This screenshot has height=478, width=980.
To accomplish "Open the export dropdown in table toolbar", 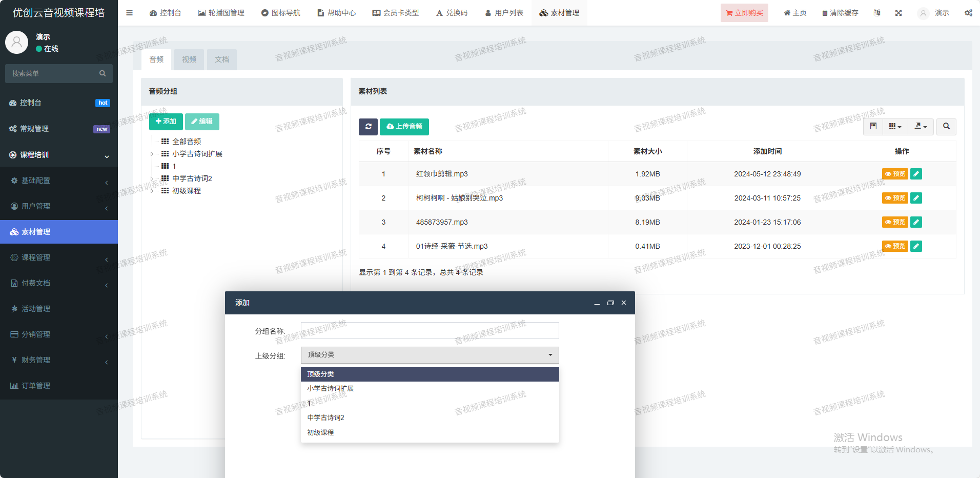I will (x=921, y=127).
